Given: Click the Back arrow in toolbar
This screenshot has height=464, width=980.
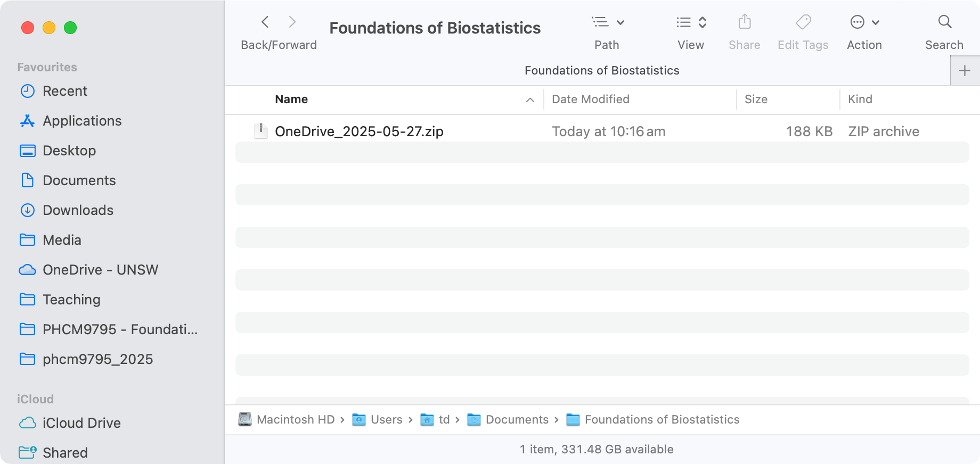Looking at the screenshot, I should (x=265, y=22).
